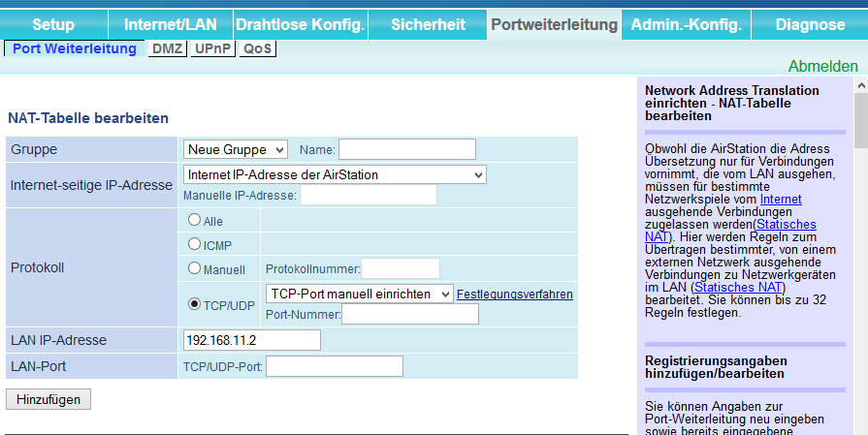
Task: Choose the ICMP protocol option
Action: [194, 244]
